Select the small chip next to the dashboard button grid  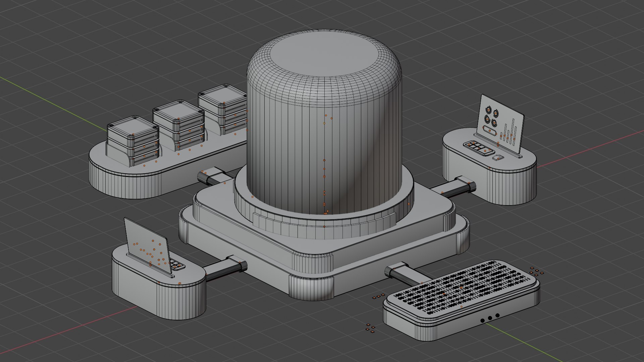(499, 157)
